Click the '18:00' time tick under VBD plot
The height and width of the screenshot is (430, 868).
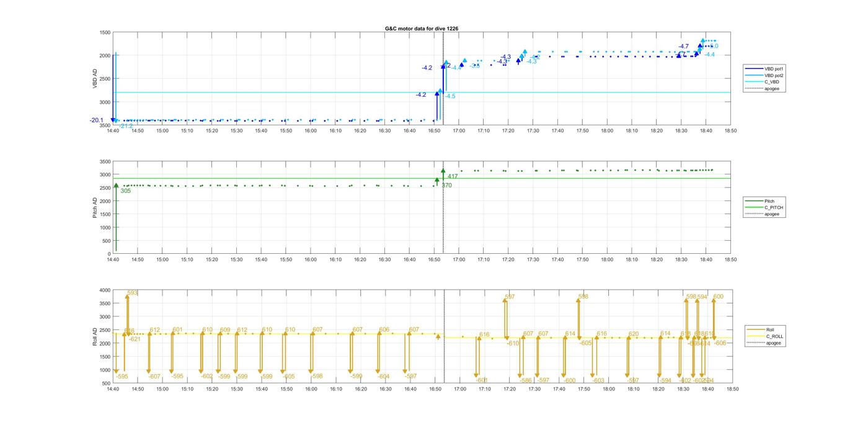pos(607,131)
